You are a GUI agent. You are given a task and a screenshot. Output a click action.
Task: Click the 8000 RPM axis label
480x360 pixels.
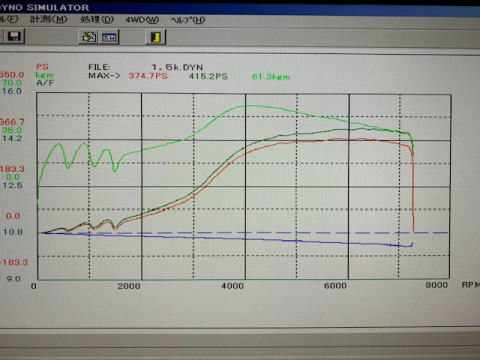coord(436,285)
